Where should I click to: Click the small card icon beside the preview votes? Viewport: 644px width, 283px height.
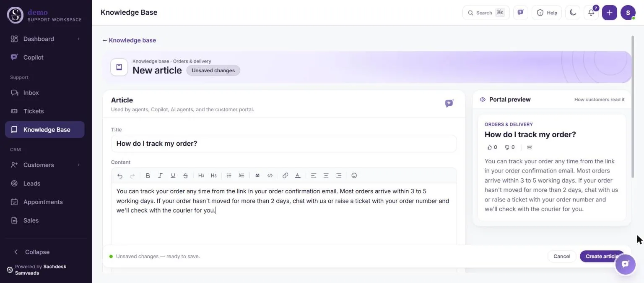pyautogui.click(x=530, y=147)
